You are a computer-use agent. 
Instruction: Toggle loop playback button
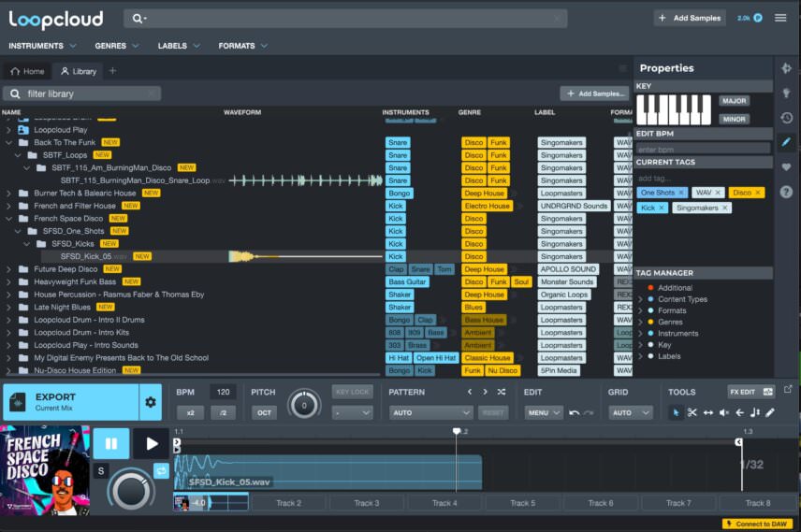click(x=162, y=470)
